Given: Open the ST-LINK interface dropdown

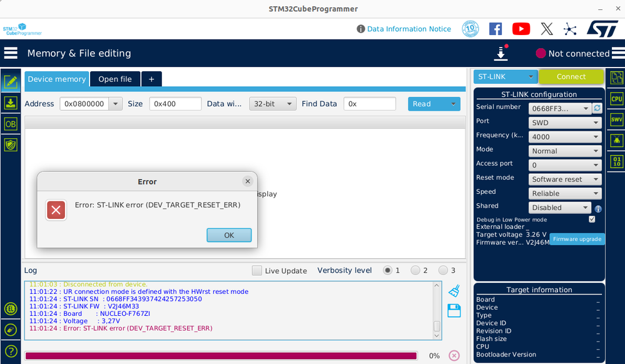Looking at the screenshot, I should click(x=506, y=76).
